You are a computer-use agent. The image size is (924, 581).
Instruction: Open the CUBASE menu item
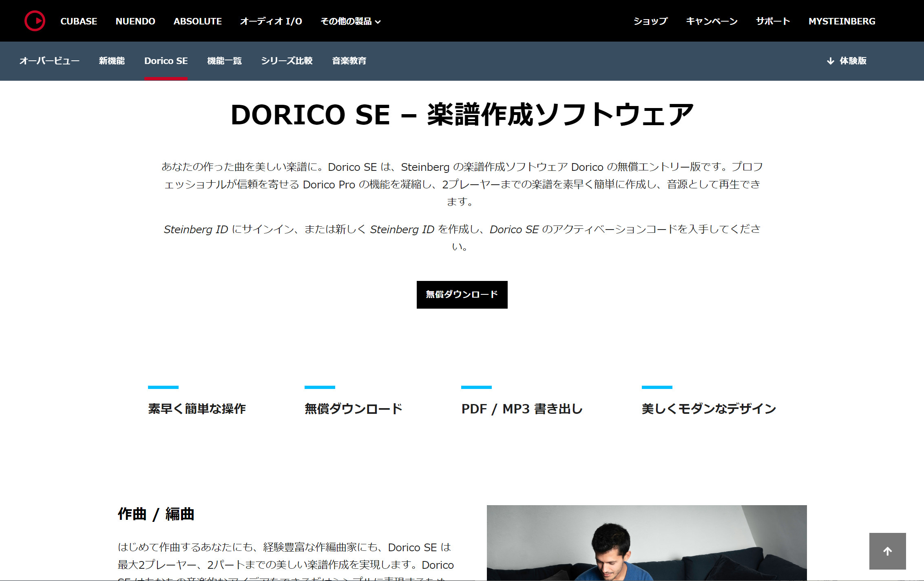79,21
